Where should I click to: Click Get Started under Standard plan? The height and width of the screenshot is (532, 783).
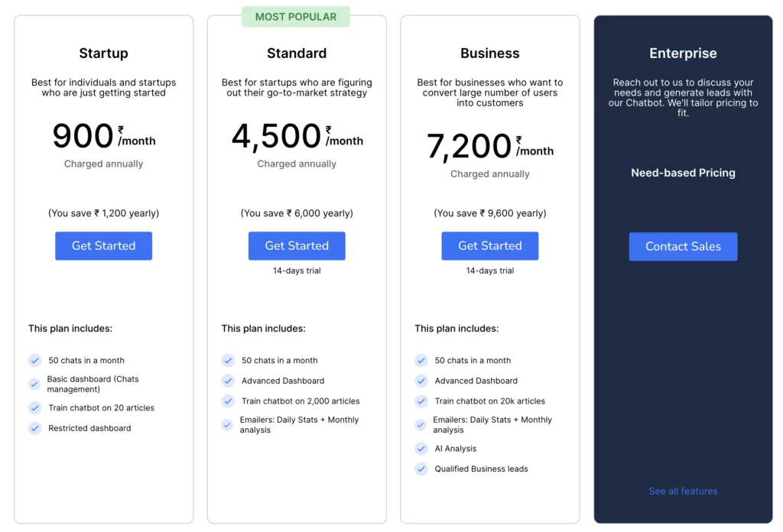(297, 246)
